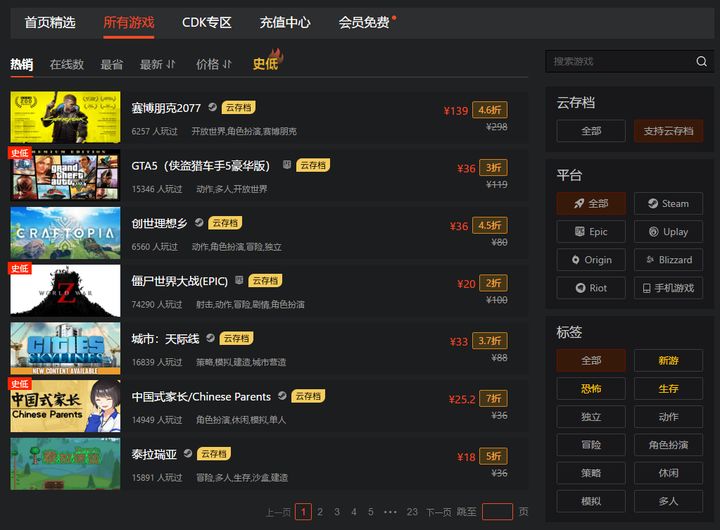720x530 pixels.
Task: Click the 跳至 page number input box
Action: click(x=497, y=512)
